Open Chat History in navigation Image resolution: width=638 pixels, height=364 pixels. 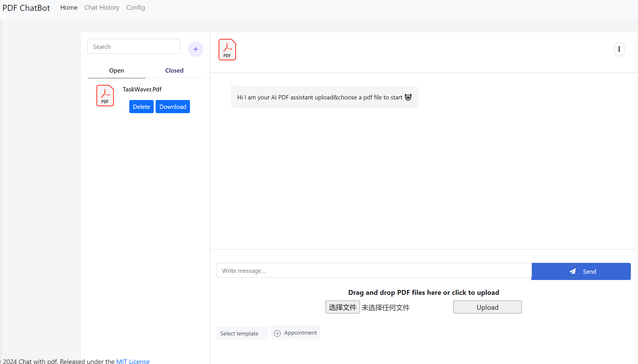coord(102,7)
